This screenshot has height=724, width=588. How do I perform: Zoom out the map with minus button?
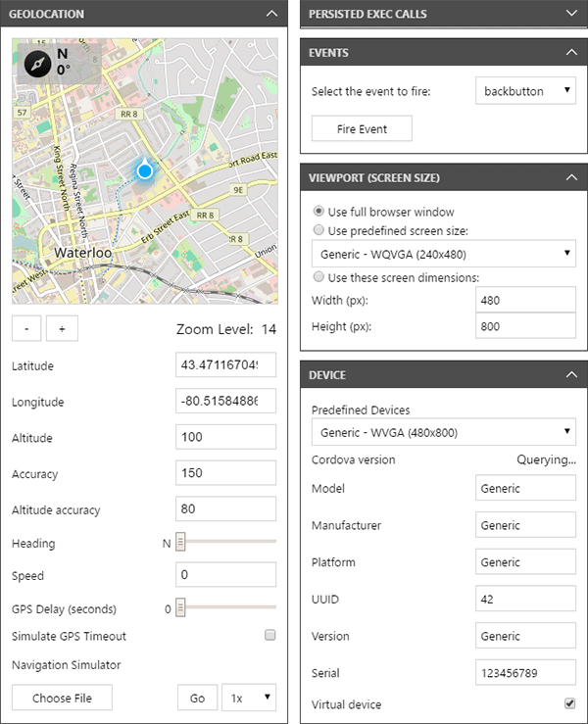24,329
